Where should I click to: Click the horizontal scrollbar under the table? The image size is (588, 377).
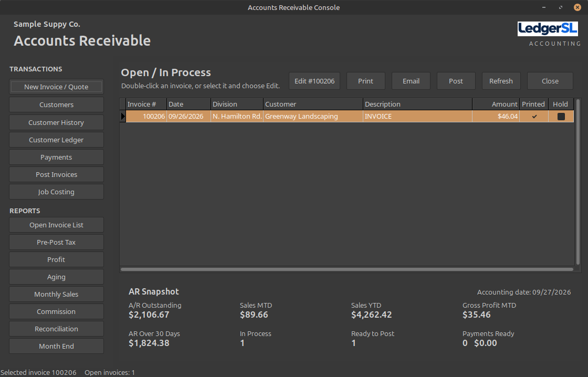pyautogui.click(x=347, y=269)
